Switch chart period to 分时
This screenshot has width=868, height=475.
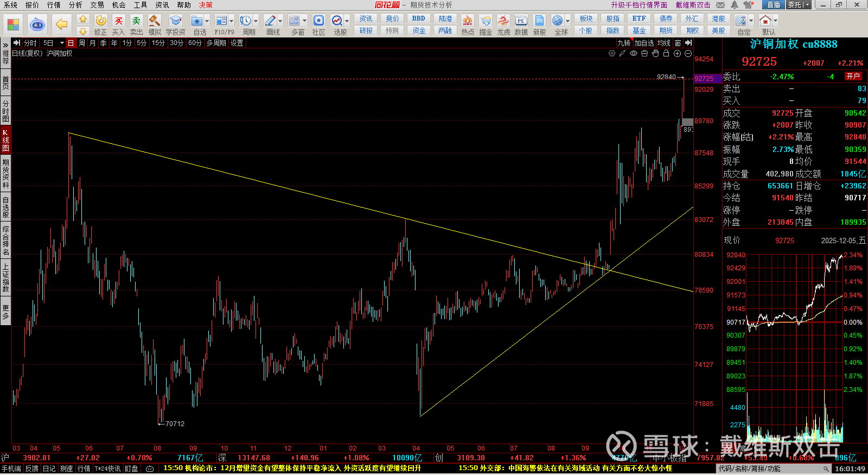pyautogui.click(x=30, y=43)
